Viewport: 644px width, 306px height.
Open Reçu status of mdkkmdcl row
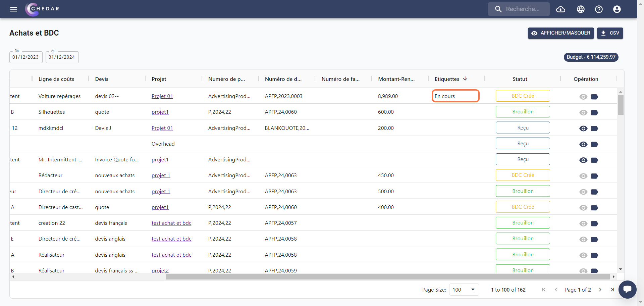[523, 127]
